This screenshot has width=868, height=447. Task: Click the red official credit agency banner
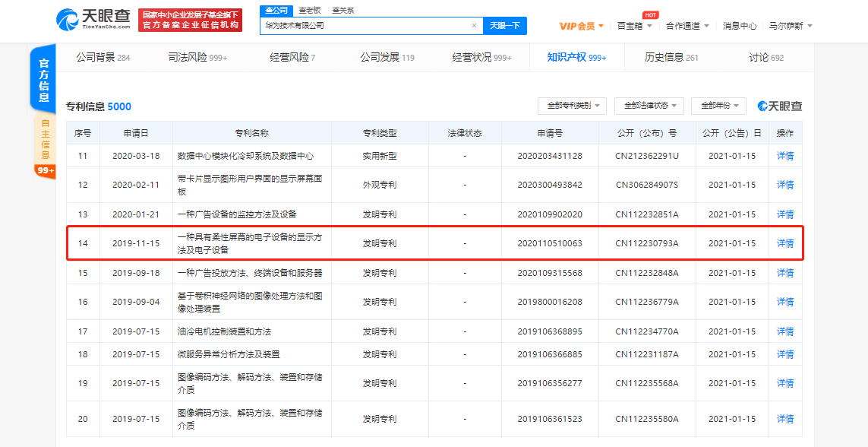(x=191, y=21)
